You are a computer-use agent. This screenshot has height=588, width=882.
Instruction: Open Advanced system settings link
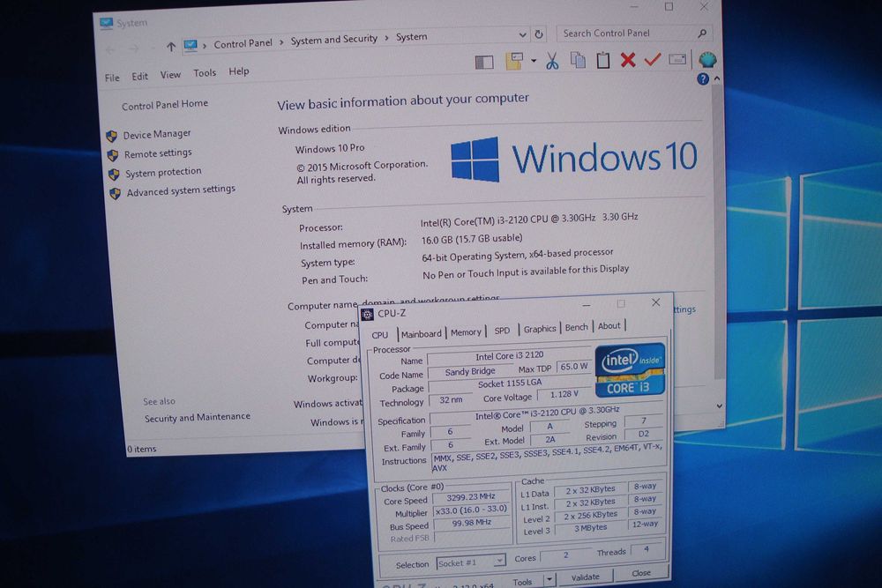181,190
